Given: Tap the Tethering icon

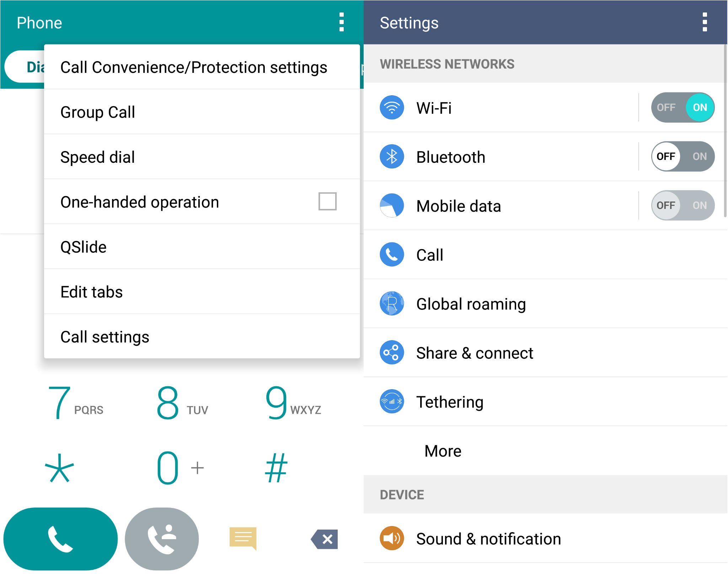Looking at the screenshot, I should click(x=392, y=402).
